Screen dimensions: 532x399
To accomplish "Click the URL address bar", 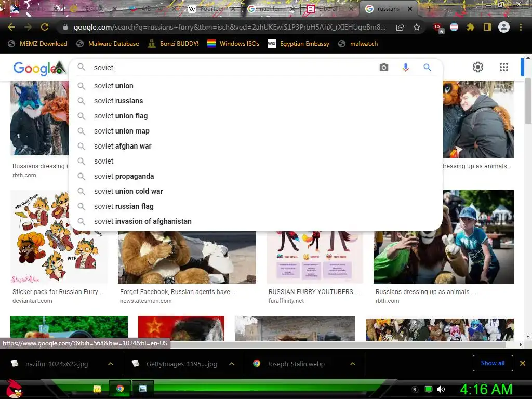I will [x=229, y=27].
